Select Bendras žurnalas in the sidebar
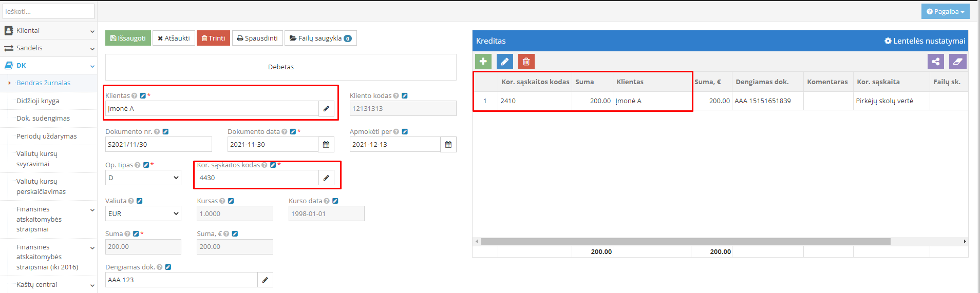 point(43,83)
